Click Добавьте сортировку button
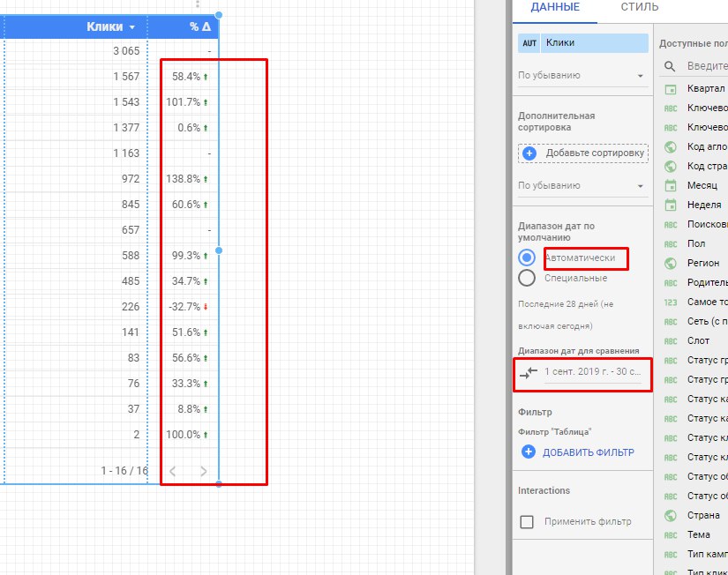The height and width of the screenshot is (575, 728). (x=583, y=153)
